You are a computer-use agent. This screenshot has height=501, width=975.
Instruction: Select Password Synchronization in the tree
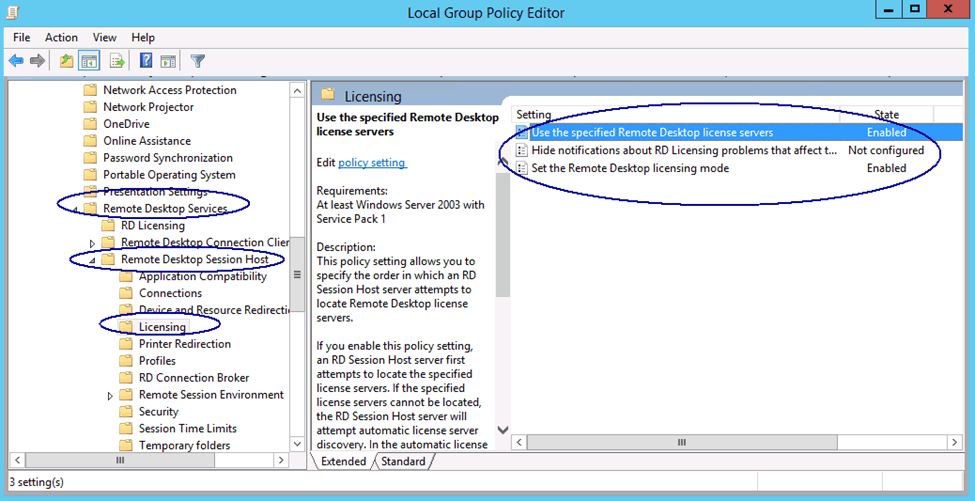coord(168,158)
